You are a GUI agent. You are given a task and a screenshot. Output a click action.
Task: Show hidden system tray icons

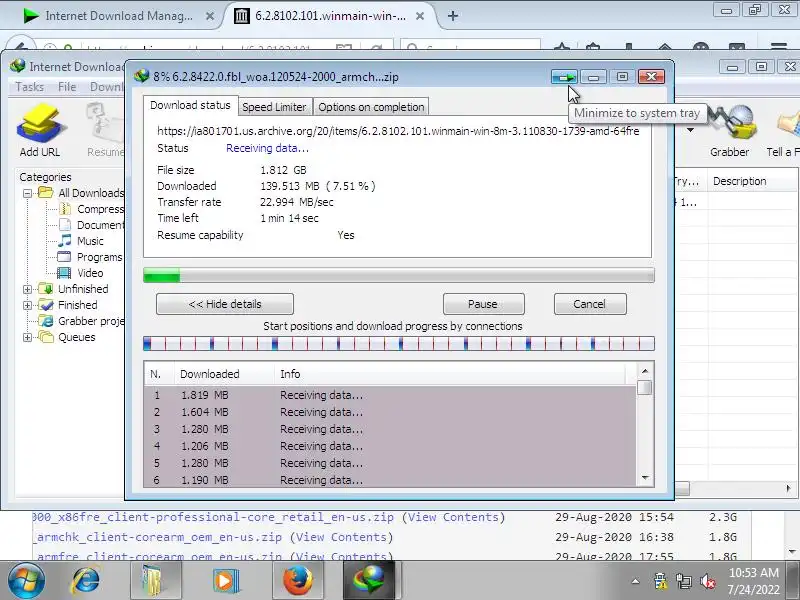(x=635, y=581)
